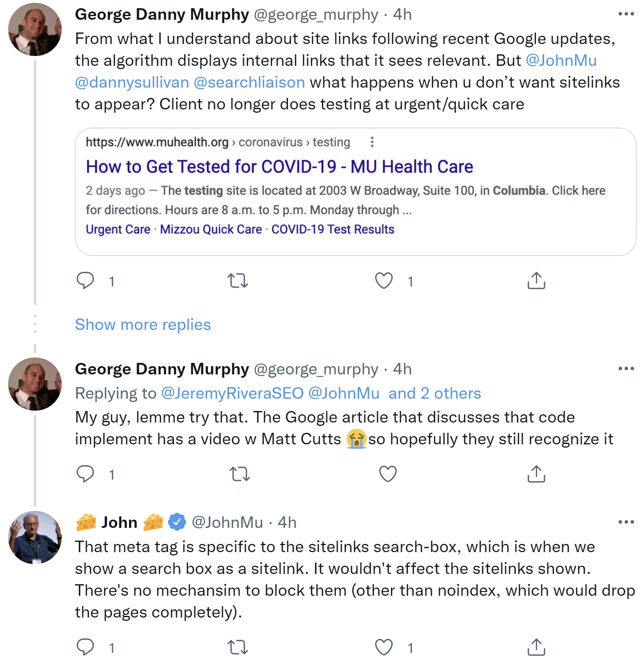Like John Mu's tweet

tap(383, 647)
